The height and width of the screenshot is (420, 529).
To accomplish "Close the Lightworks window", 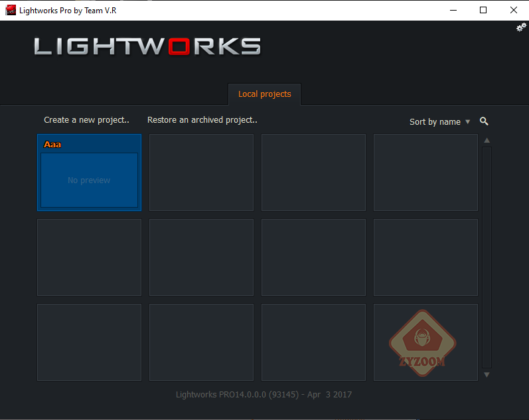I will [514, 10].
